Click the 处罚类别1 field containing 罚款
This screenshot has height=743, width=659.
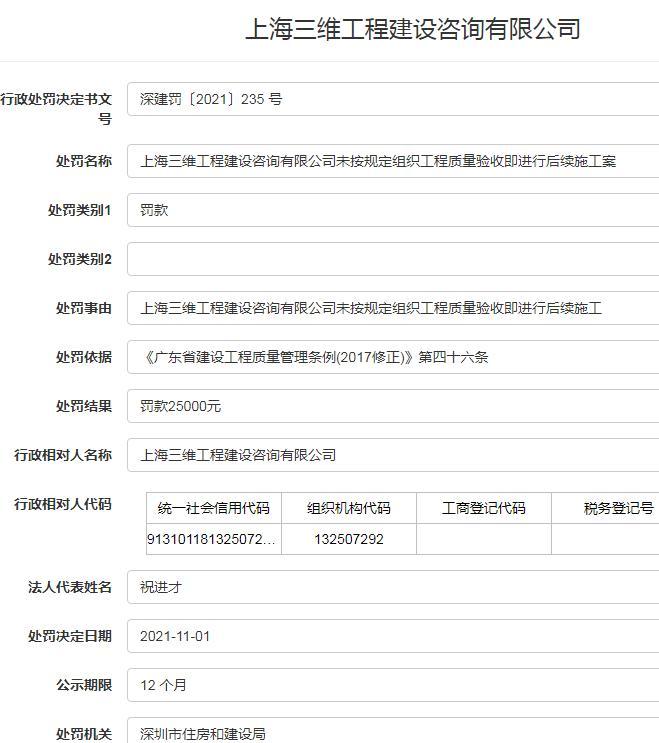393,210
